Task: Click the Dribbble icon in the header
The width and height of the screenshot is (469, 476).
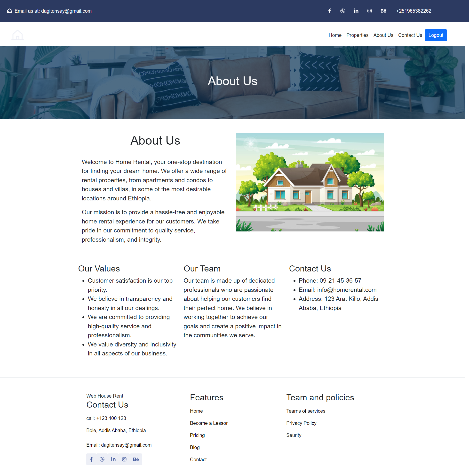Action: (344, 11)
